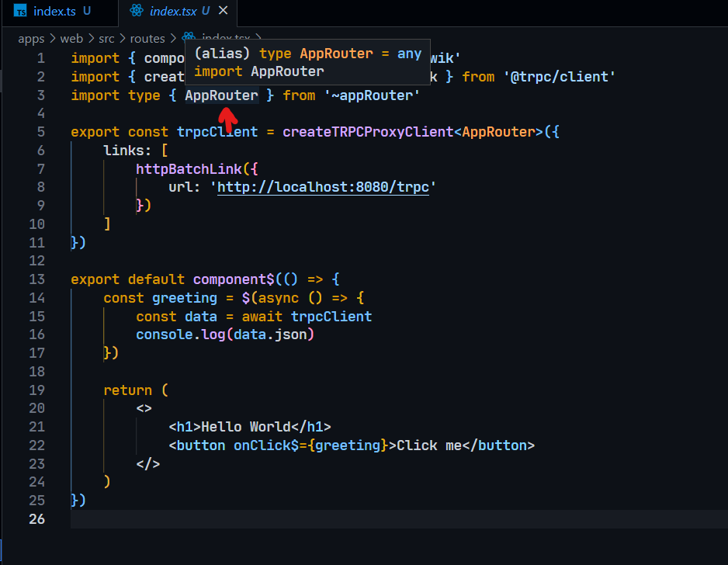The width and height of the screenshot is (728, 565).
Task: Click the React icon on index.tsx tab
Action: [136, 11]
